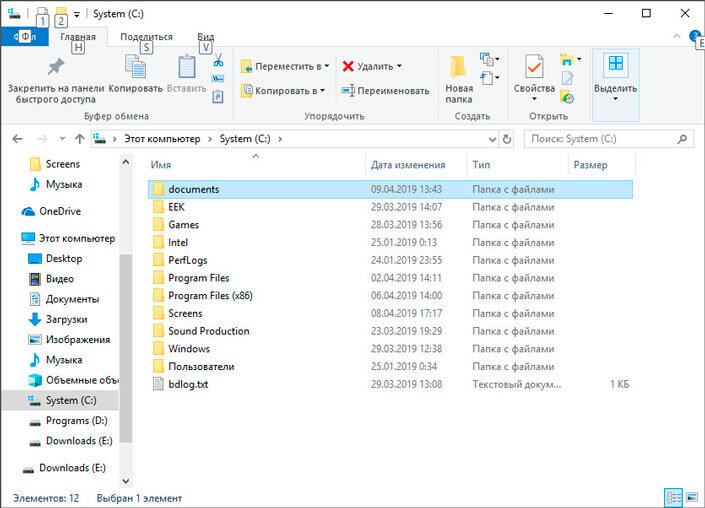
Task: Click the Copy path icon
Action: (x=218, y=79)
